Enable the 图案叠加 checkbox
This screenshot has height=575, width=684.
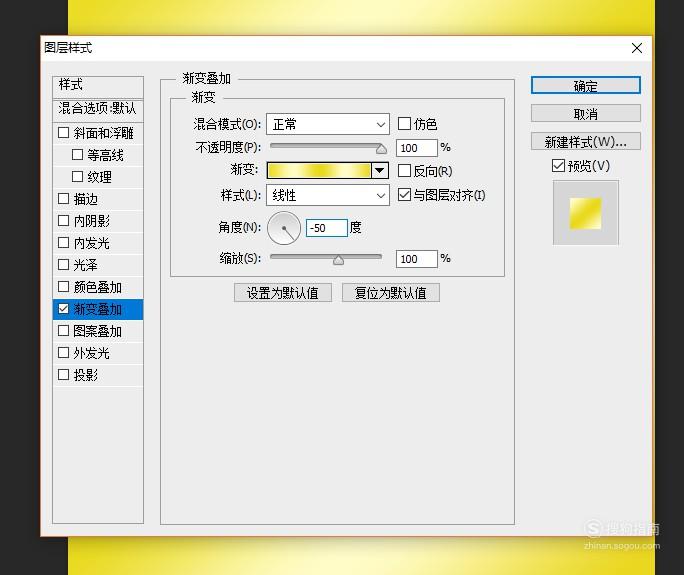64,330
